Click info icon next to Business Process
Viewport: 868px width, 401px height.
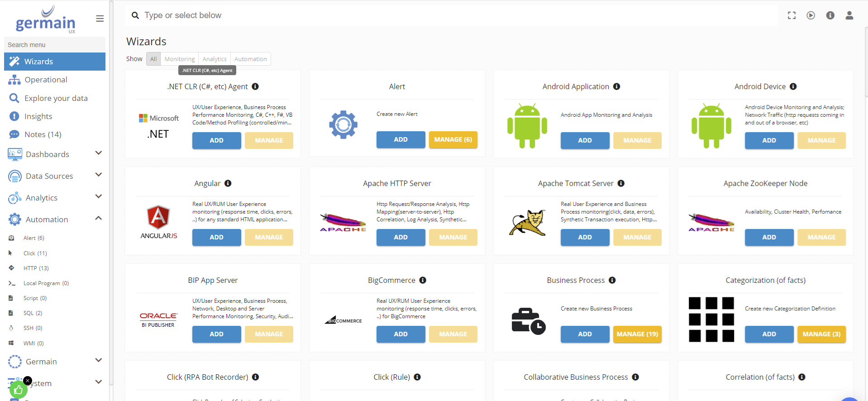tap(612, 280)
